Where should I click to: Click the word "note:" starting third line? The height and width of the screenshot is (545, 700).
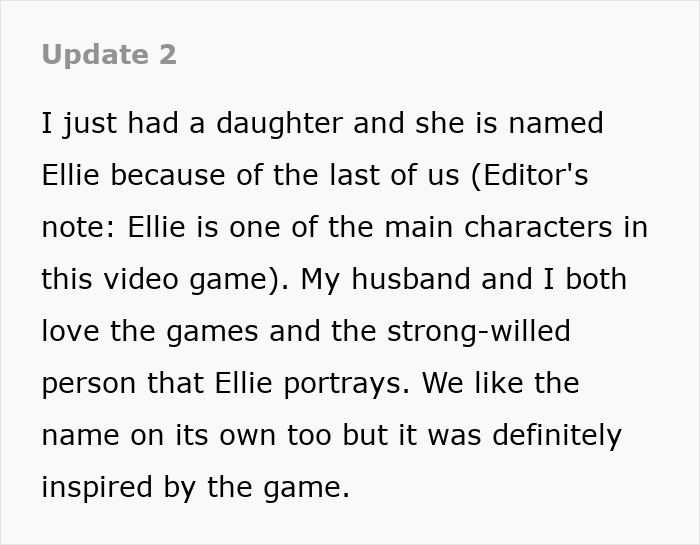point(79,228)
